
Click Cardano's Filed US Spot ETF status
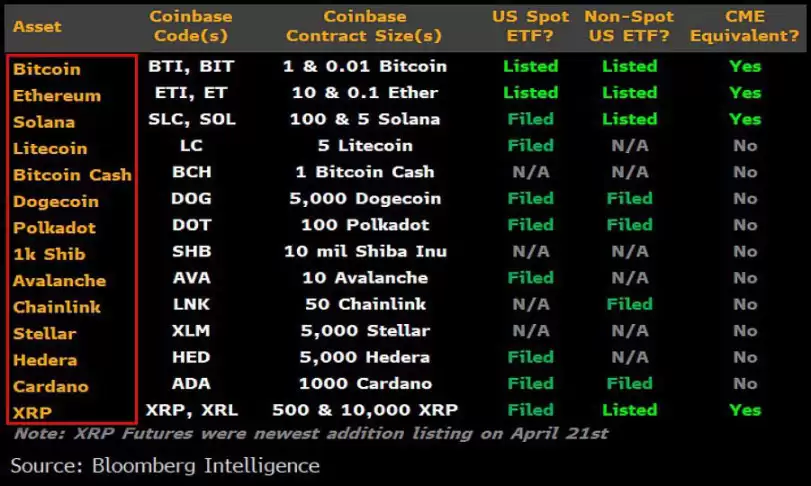(531, 383)
